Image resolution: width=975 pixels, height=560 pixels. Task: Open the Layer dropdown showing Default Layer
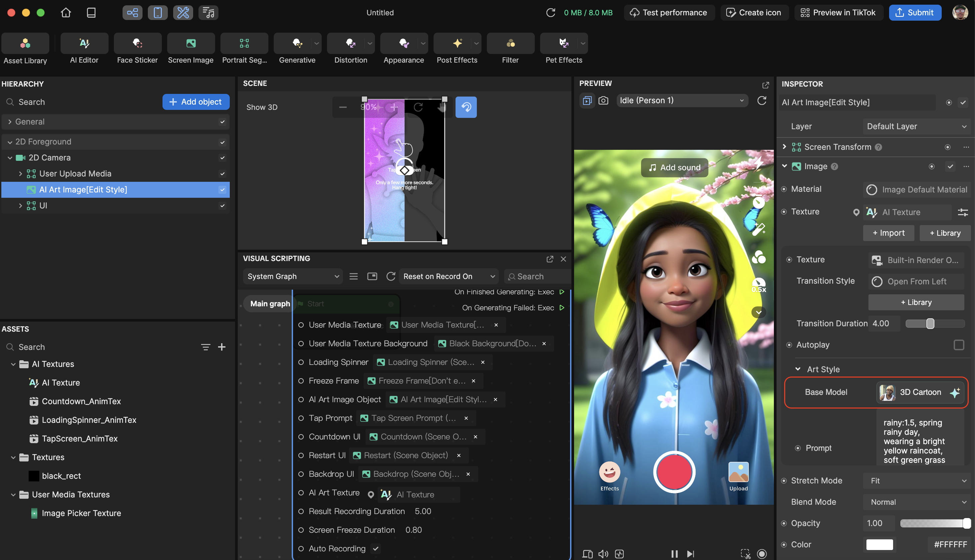coord(917,127)
